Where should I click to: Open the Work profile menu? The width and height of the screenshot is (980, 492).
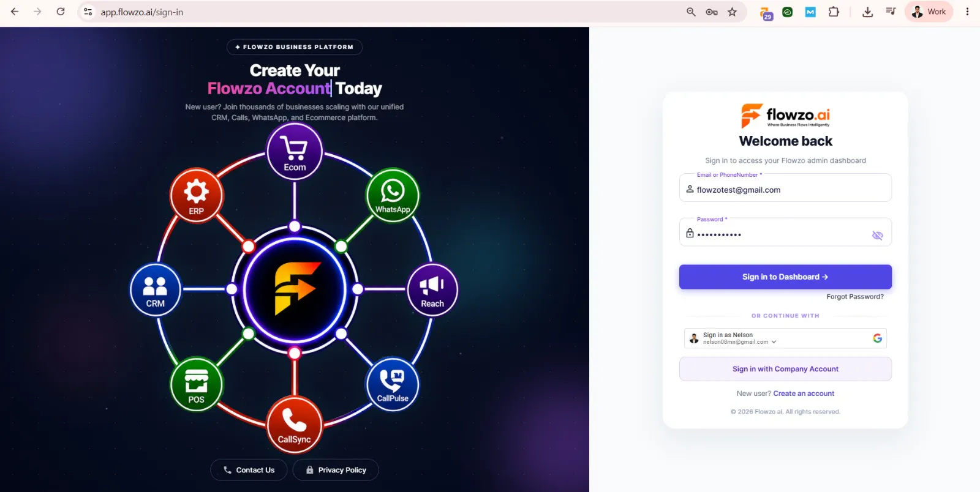coord(929,12)
